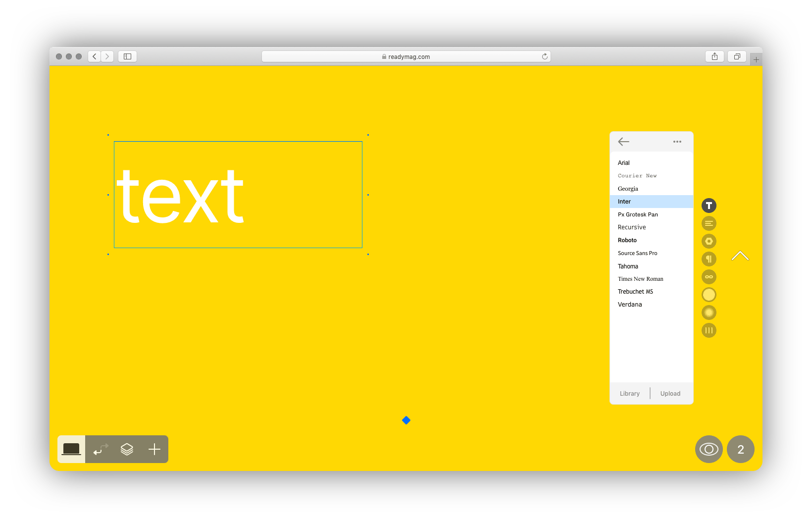Open the link chain settings icon
The image size is (812, 520).
[x=709, y=277]
